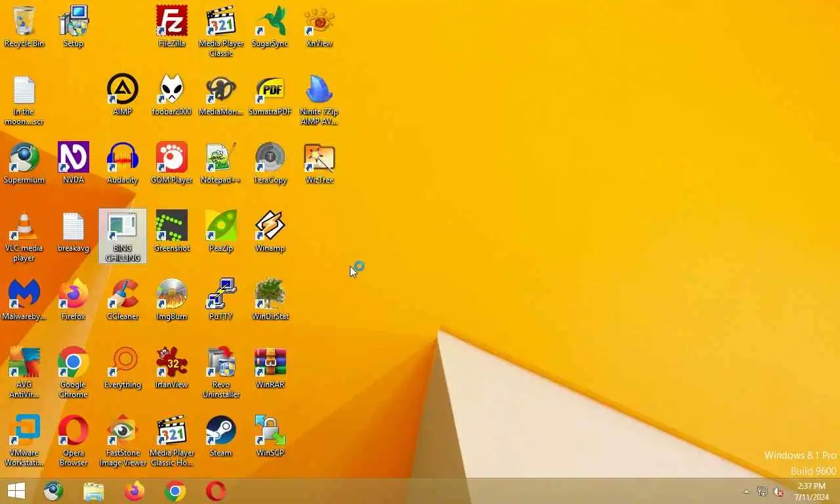Select the Everything search desktop shortcut
This screenshot has width=840, height=504.
click(x=123, y=368)
